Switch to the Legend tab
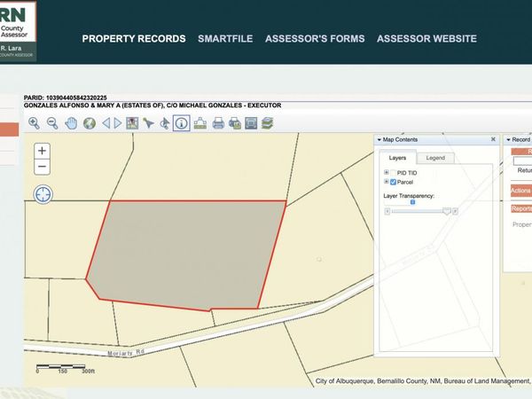 [435, 158]
